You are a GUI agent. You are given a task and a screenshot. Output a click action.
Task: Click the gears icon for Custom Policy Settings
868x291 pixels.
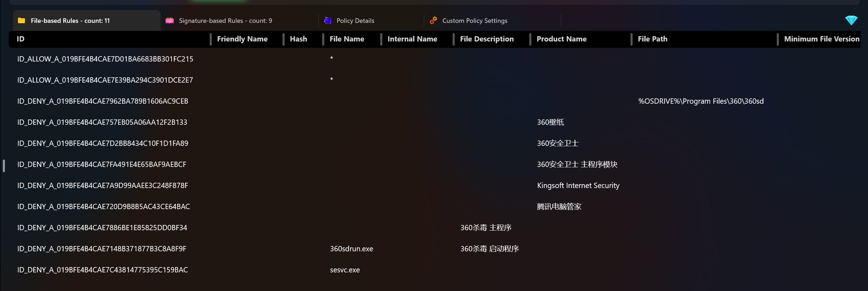(x=433, y=21)
